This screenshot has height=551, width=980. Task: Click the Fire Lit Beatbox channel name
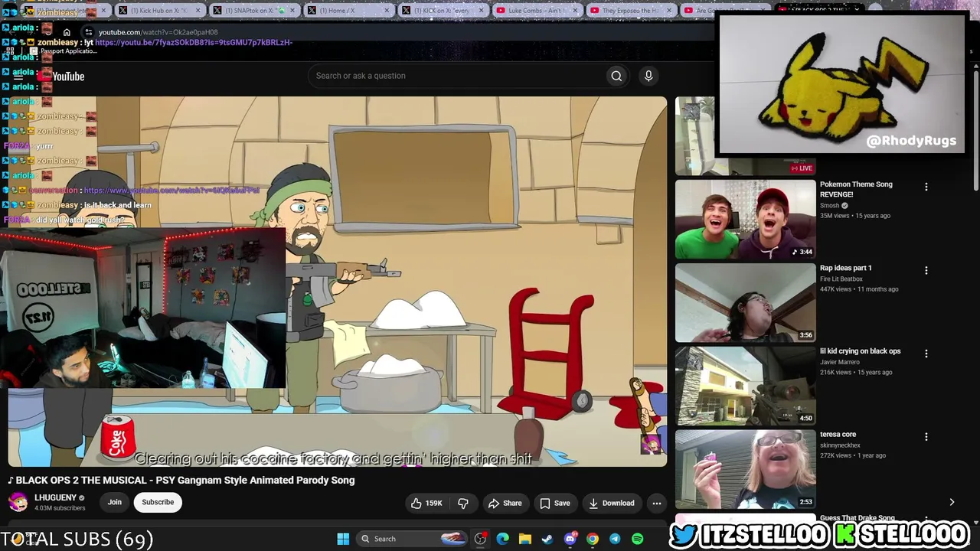841,279
